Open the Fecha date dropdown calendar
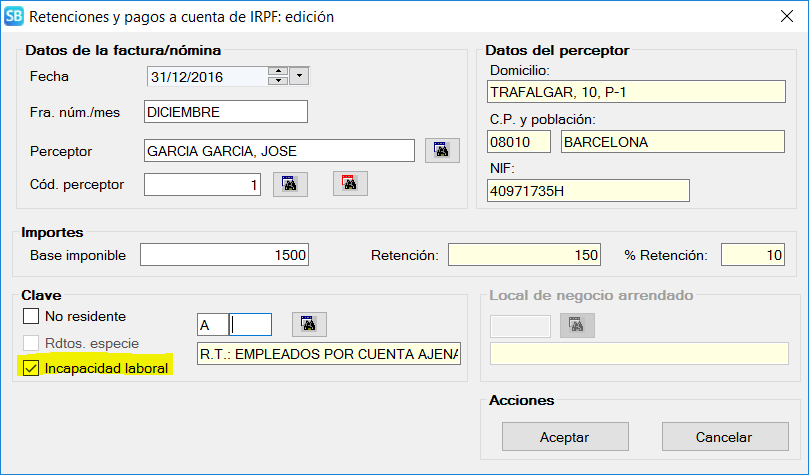Viewport: 809px width, 475px height. (300, 76)
